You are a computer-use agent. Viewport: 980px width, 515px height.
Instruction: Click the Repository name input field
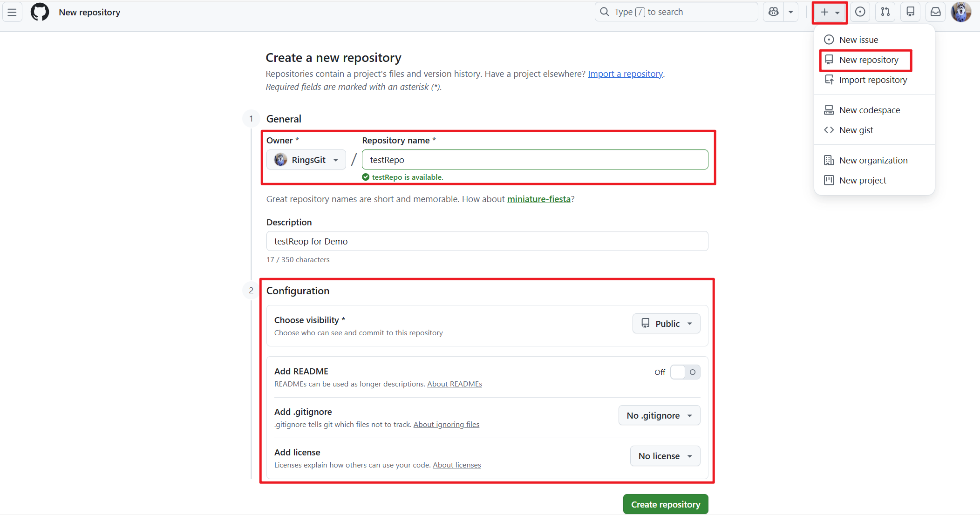tap(535, 159)
